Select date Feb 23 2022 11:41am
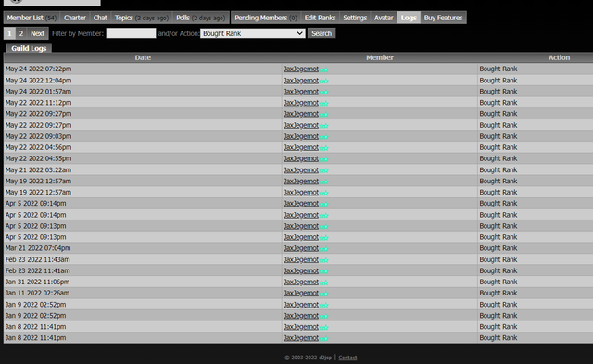The height and width of the screenshot is (364, 593). tap(37, 270)
